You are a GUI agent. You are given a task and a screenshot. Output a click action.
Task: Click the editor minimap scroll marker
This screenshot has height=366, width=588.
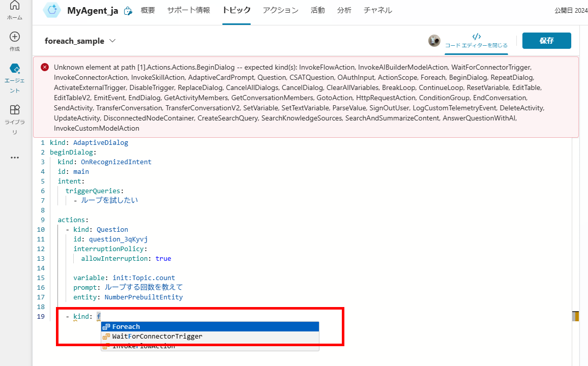point(575,316)
